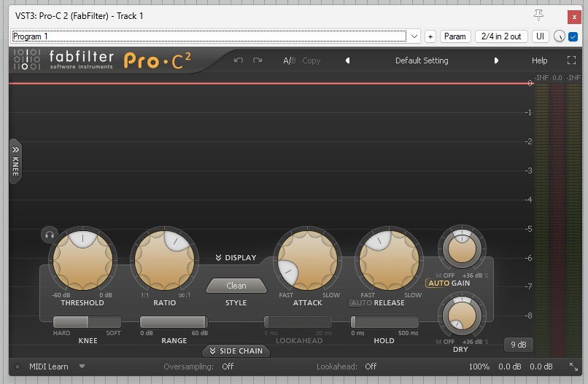588x384 pixels.
Task: Go to next preset arrow
Action: click(496, 60)
